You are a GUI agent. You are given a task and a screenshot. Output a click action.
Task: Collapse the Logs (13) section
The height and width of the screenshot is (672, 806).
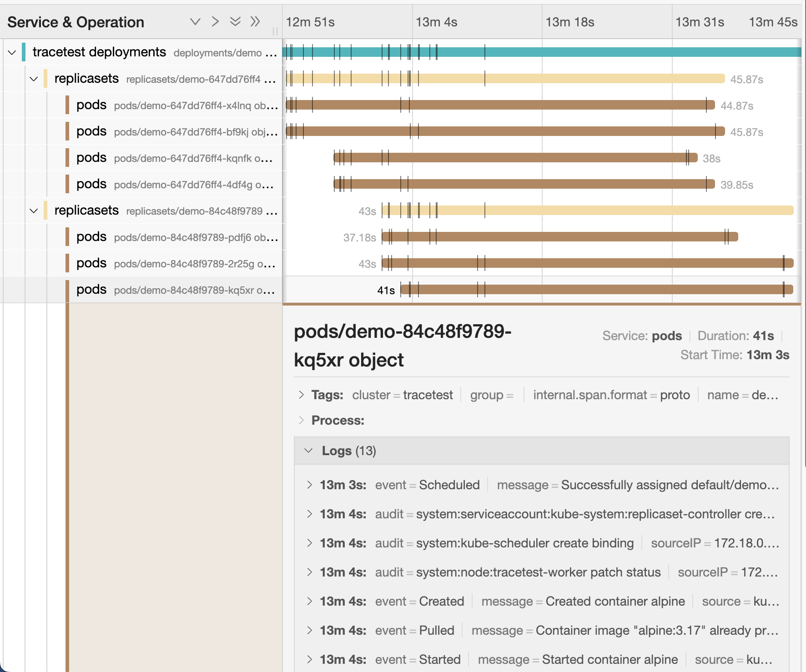(x=309, y=451)
